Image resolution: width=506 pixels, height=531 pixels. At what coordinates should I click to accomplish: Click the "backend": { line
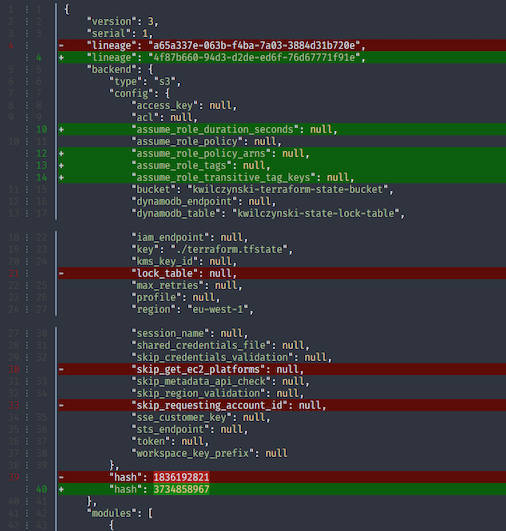pos(120,69)
